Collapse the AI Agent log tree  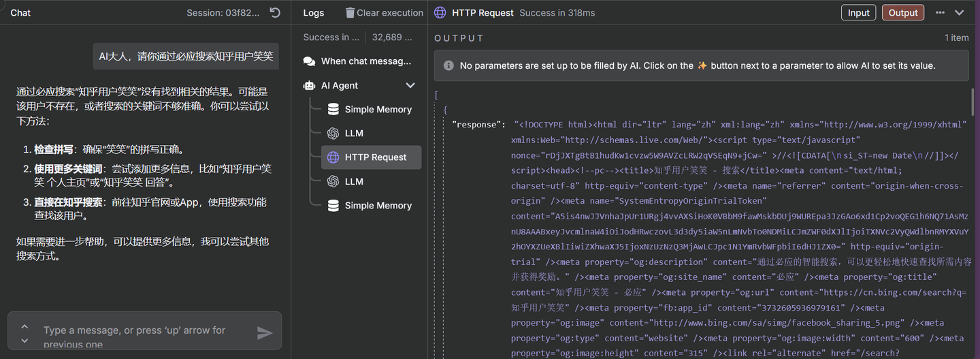(x=410, y=85)
